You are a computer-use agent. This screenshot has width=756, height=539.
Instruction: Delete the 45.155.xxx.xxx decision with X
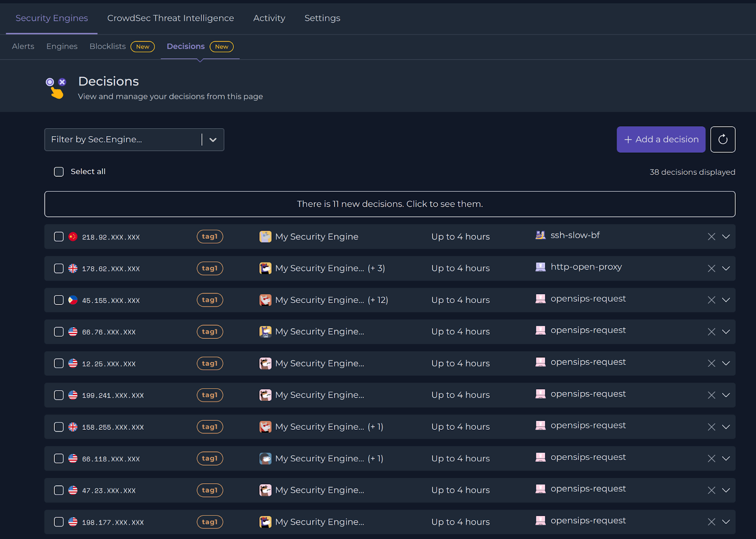point(711,300)
